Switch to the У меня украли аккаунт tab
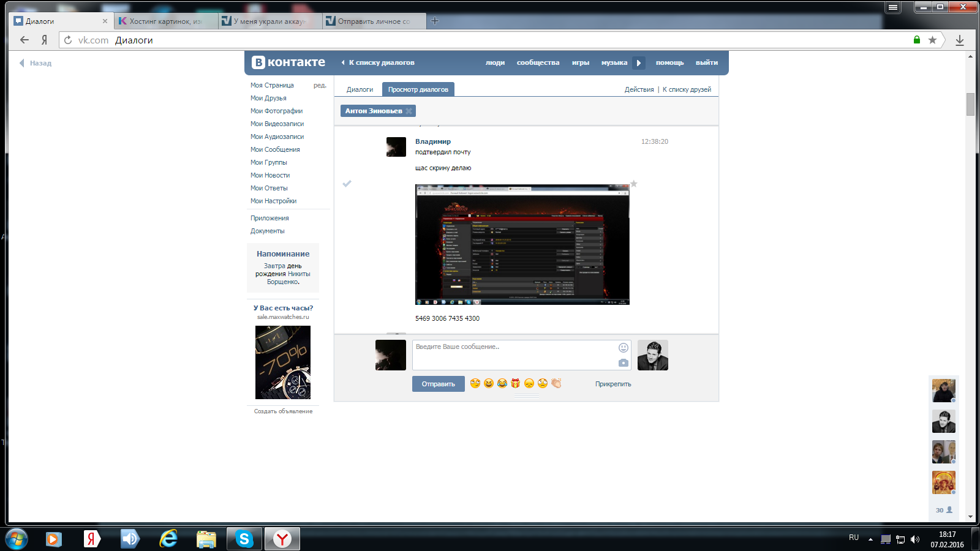 (x=269, y=21)
